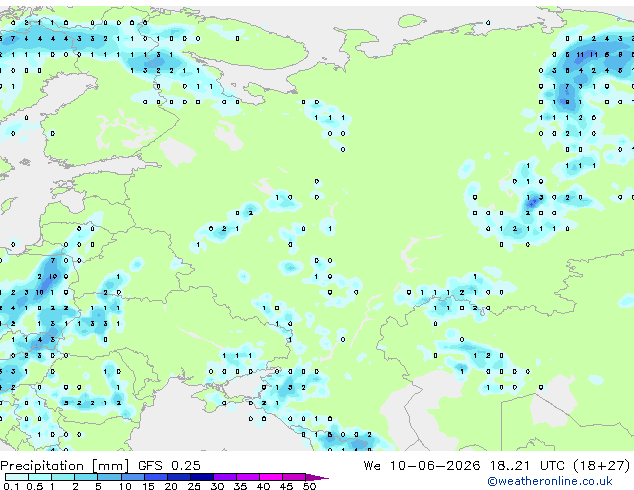Click the '30' legend scale label
The height and width of the screenshot is (490, 634).
coord(217,486)
